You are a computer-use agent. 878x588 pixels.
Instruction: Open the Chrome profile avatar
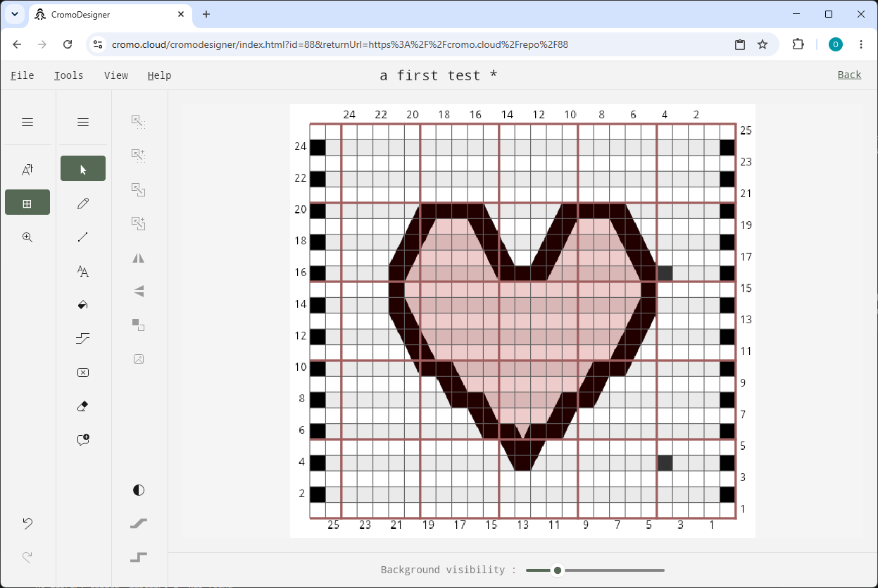pos(836,44)
